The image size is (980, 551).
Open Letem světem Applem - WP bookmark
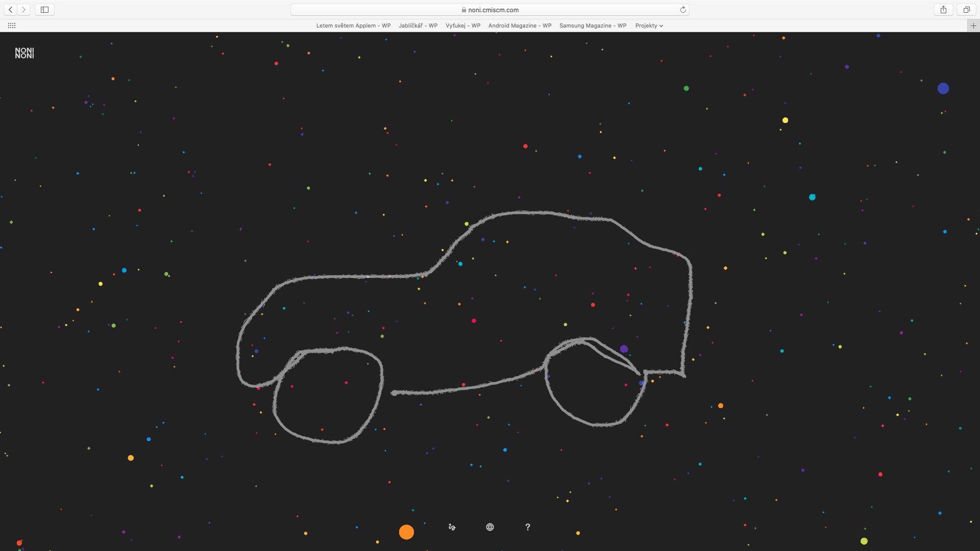point(353,26)
